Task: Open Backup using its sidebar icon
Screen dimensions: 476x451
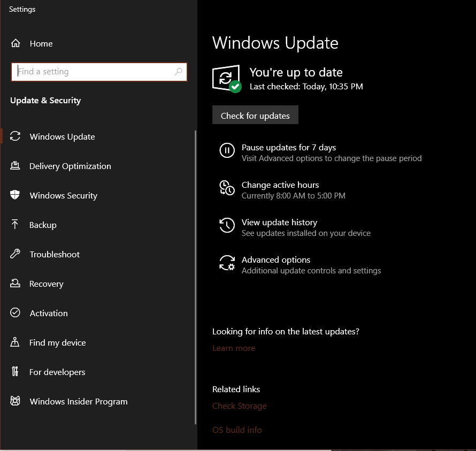Action: (16, 225)
